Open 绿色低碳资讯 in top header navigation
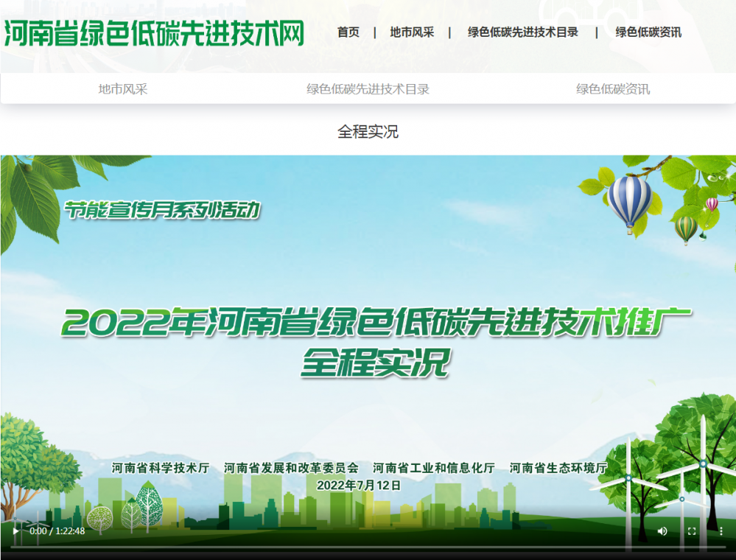This screenshot has height=560, width=736. [x=648, y=32]
